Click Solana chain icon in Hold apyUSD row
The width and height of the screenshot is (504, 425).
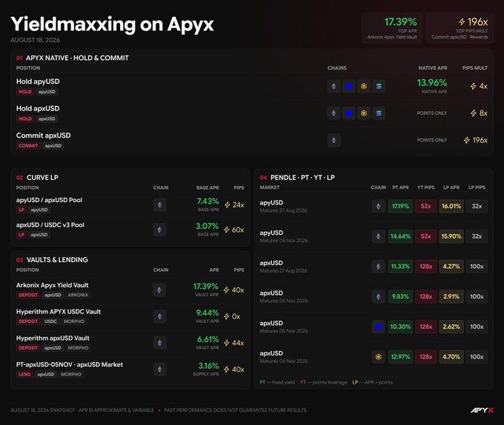pyautogui.click(x=379, y=86)
